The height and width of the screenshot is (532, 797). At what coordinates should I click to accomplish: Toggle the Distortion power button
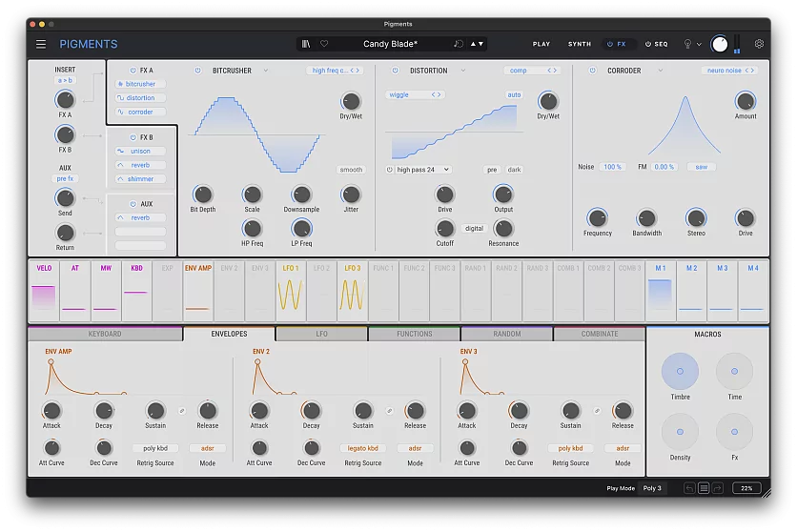[395, 71]
